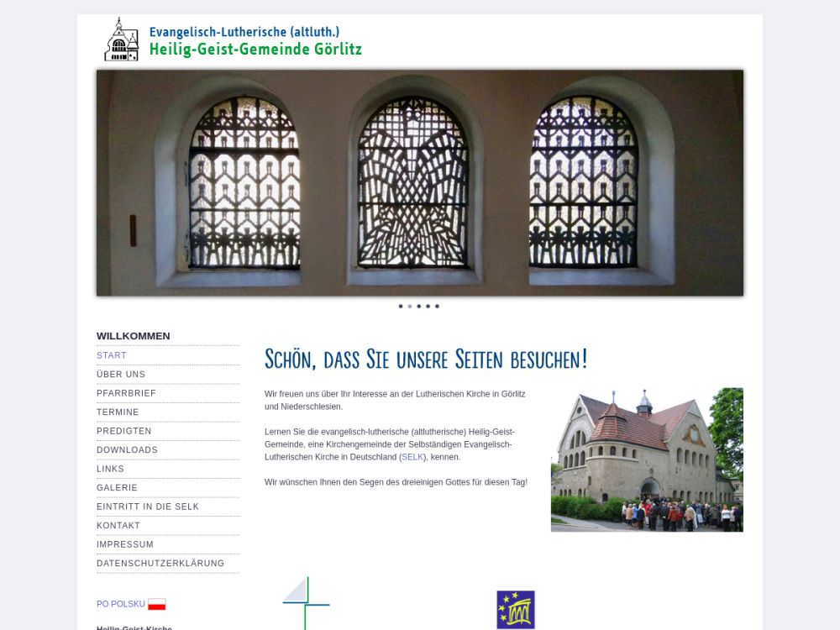This screenshot has height=630, width=840.
Task: Select the second slideshow dot
Action: coord(410,307)
